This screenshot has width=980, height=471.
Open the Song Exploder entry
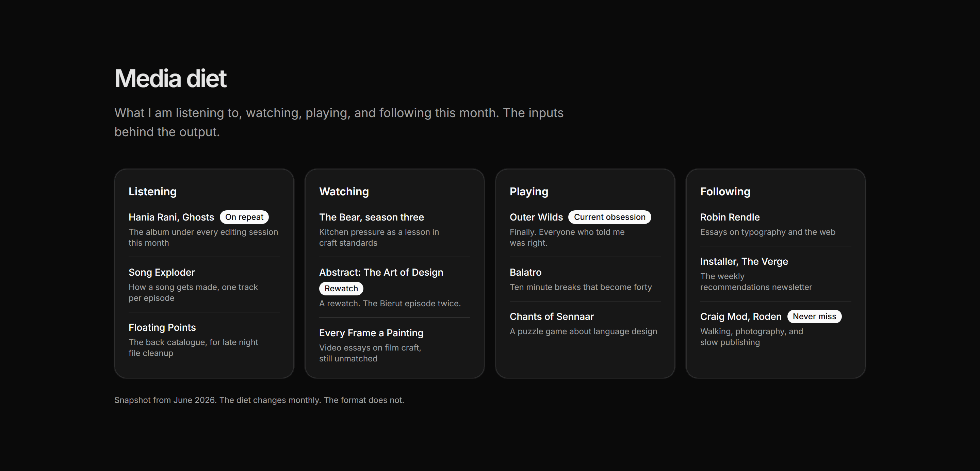[x=162, y=272]
